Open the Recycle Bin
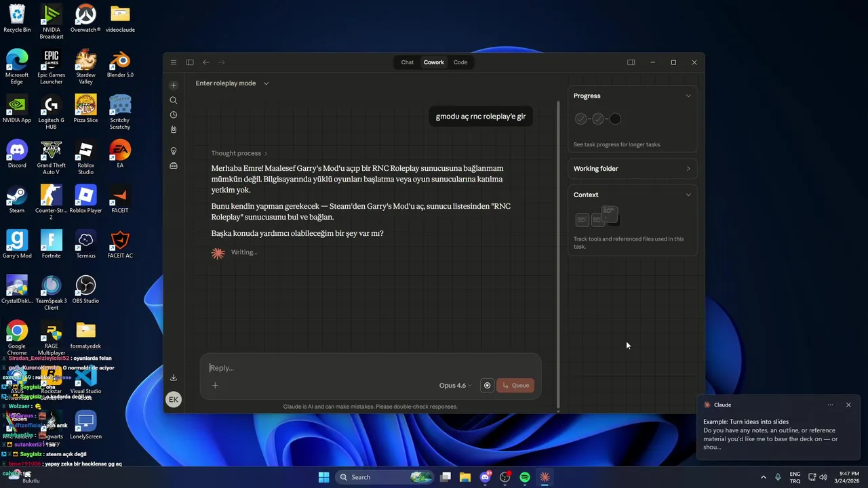This screenshot has width=868, height=488. 17,19
